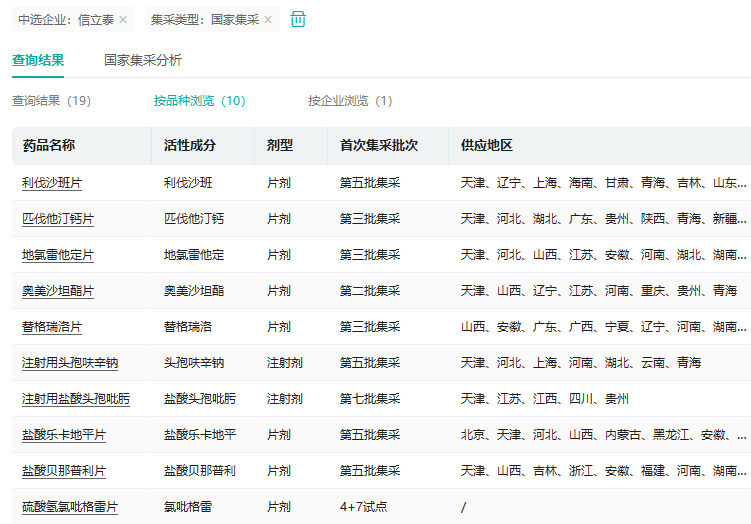The width and height of the screenshot is (751, 524).
Task: Click the 首次集采批次 column header
Action: point(379,146)
